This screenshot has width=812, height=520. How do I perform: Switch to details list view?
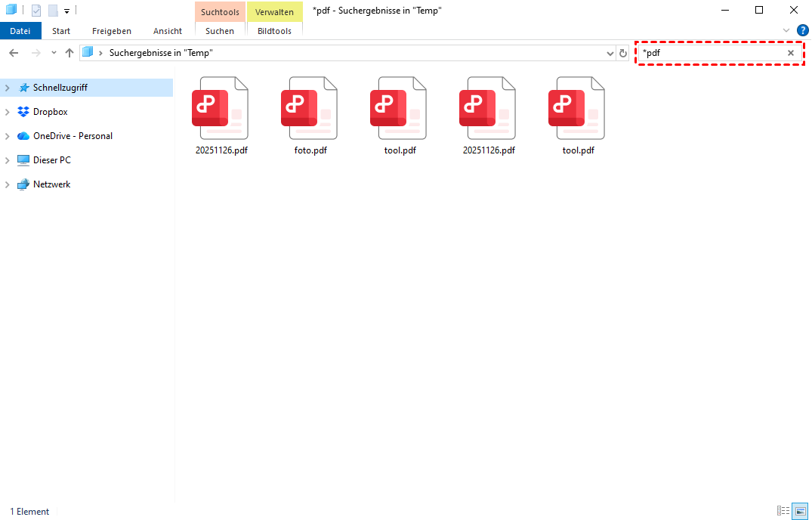coord(783,512)
